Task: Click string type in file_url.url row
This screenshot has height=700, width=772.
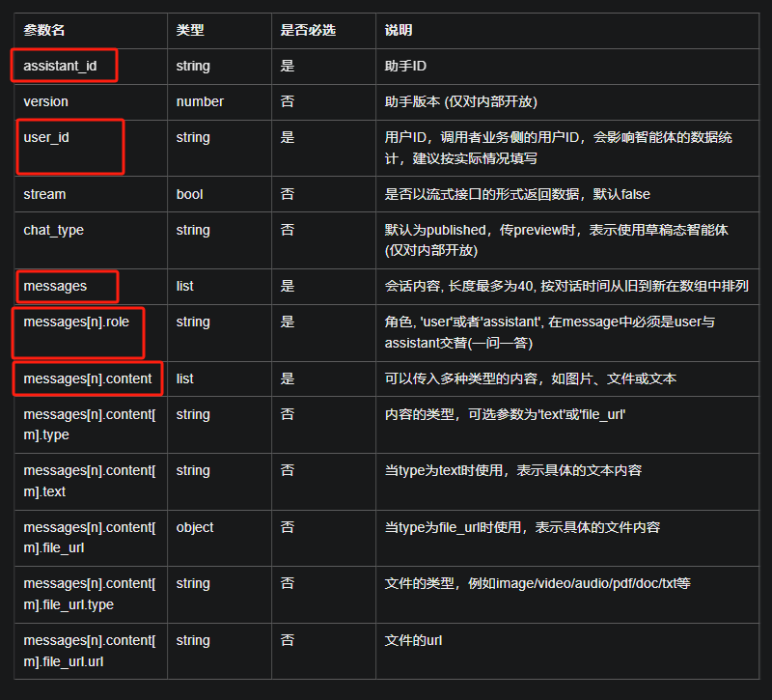Action: [x=193, y=640]
